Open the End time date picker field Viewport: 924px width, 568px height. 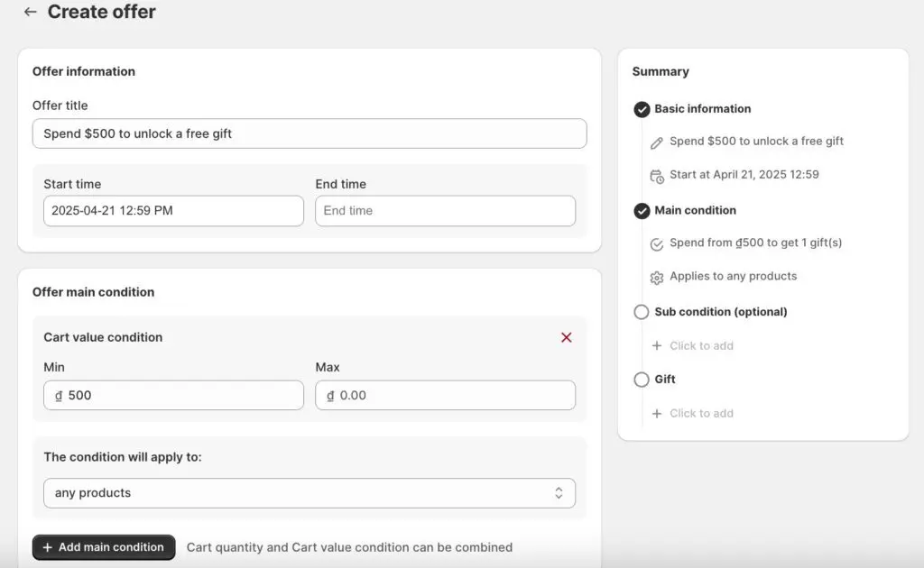(x=445, y=211)
